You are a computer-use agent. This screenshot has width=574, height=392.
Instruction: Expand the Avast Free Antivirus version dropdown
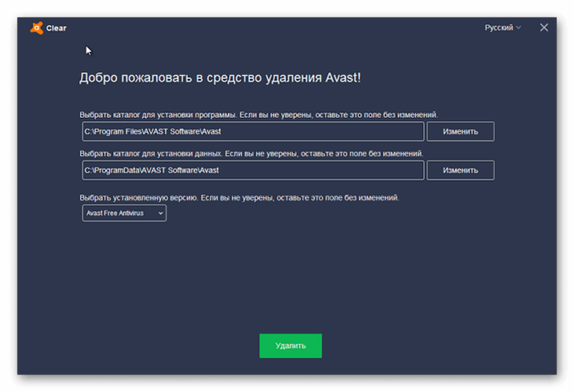[124, 213]
